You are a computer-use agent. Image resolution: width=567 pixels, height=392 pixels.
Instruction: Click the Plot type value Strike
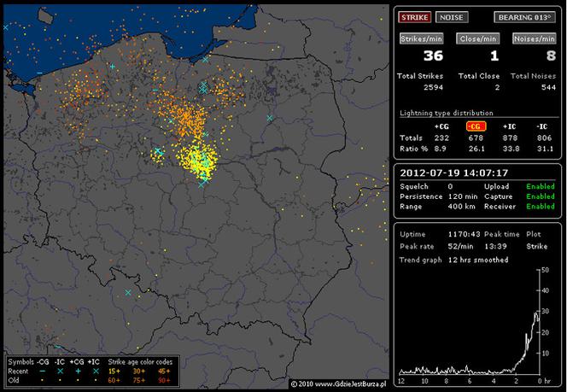(x=536, y=246)
